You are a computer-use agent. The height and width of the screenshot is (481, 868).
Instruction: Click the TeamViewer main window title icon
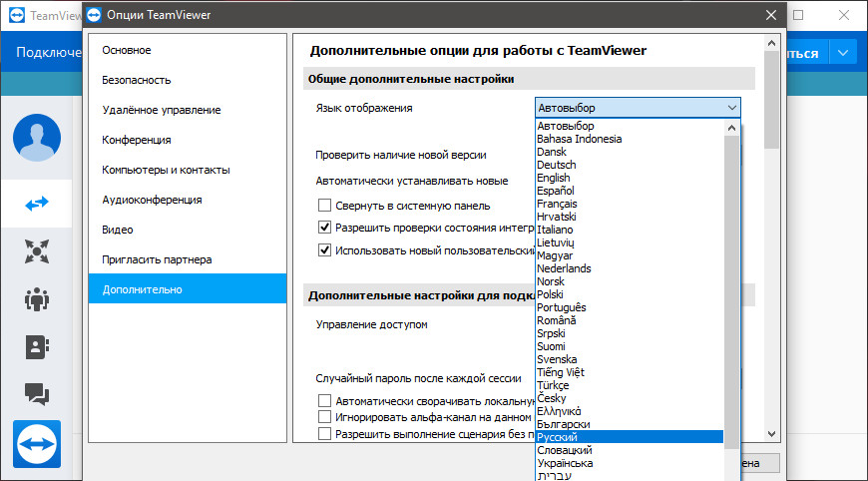click(x=17, y=15)
